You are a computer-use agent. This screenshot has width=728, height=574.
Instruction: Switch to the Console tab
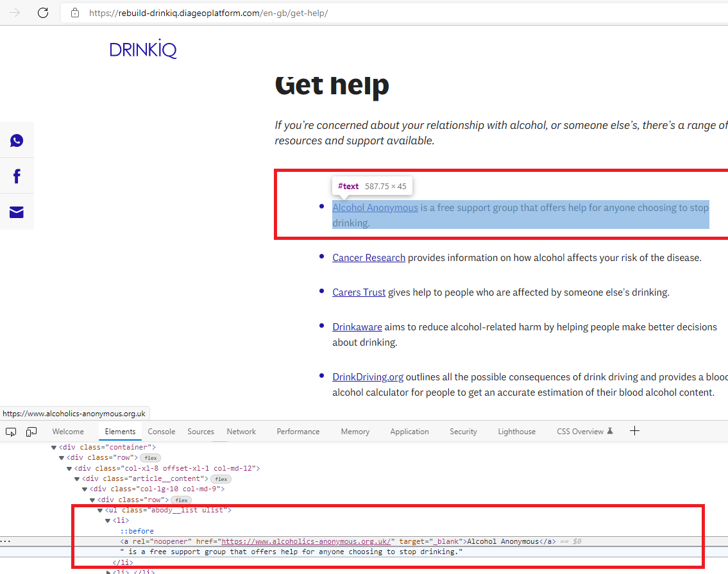click(161, 432)
